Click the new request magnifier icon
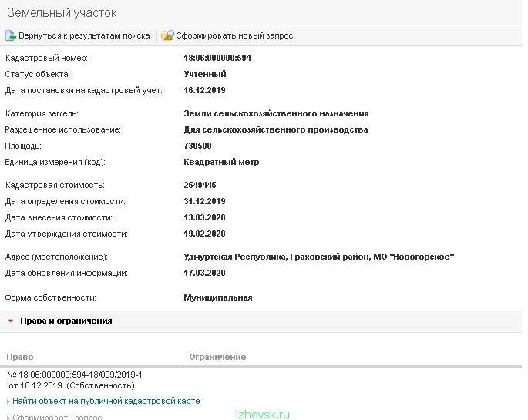Screen dimensions: 528x420 pyautogui.click(x=167, y=35)
